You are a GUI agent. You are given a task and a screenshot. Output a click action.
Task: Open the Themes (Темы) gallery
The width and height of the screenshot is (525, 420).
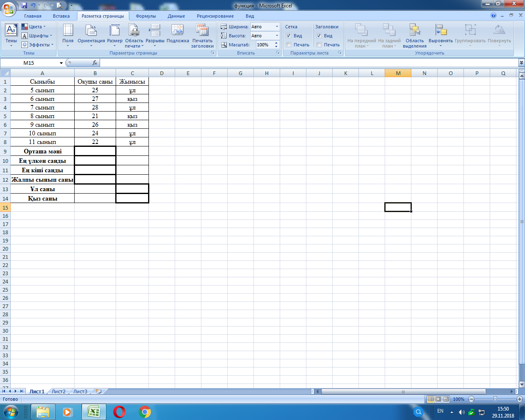click(11, 35)
